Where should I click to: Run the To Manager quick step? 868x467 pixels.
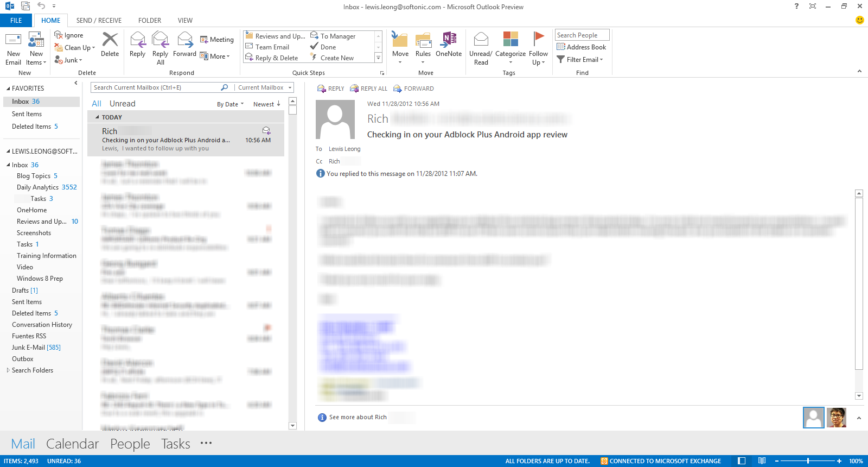(x=333, y=36)
